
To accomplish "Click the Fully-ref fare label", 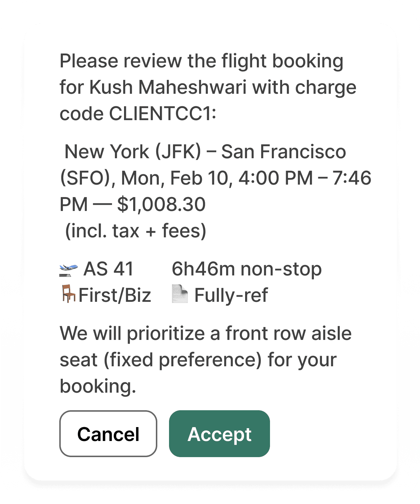I will 231,295.
